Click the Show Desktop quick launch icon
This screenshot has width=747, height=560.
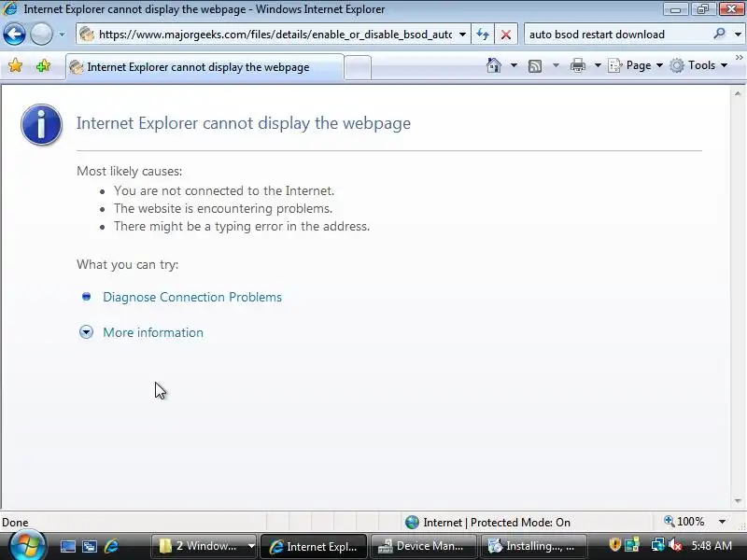(67, 546)
